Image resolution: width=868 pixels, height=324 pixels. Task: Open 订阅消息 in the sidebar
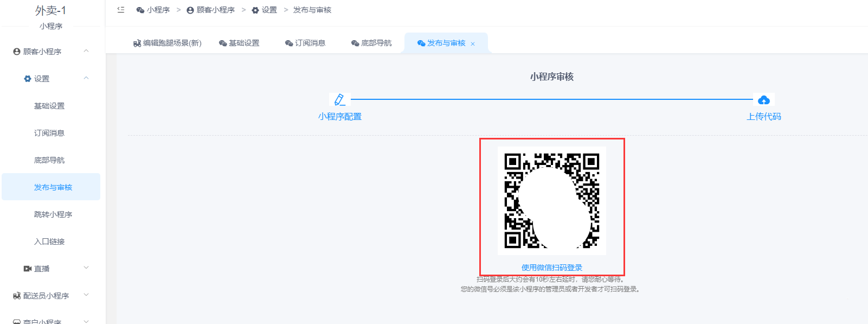pos(51,133)
